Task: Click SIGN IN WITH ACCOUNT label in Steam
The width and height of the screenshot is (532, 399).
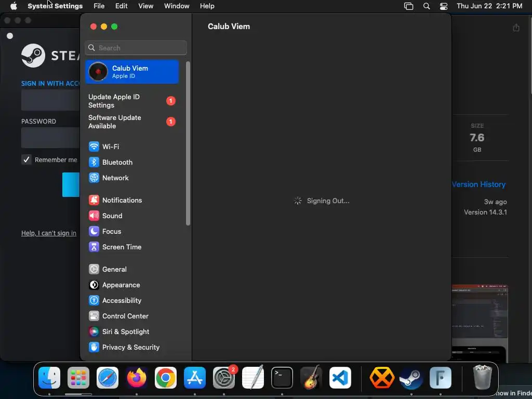Action: click(x=50, y=84)
